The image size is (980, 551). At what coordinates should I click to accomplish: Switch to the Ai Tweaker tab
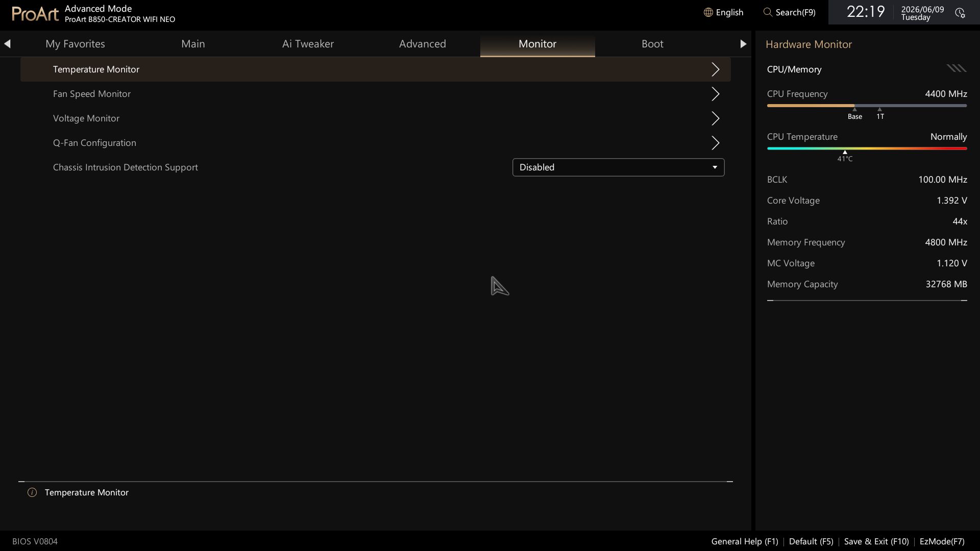(x=308, y=44)
